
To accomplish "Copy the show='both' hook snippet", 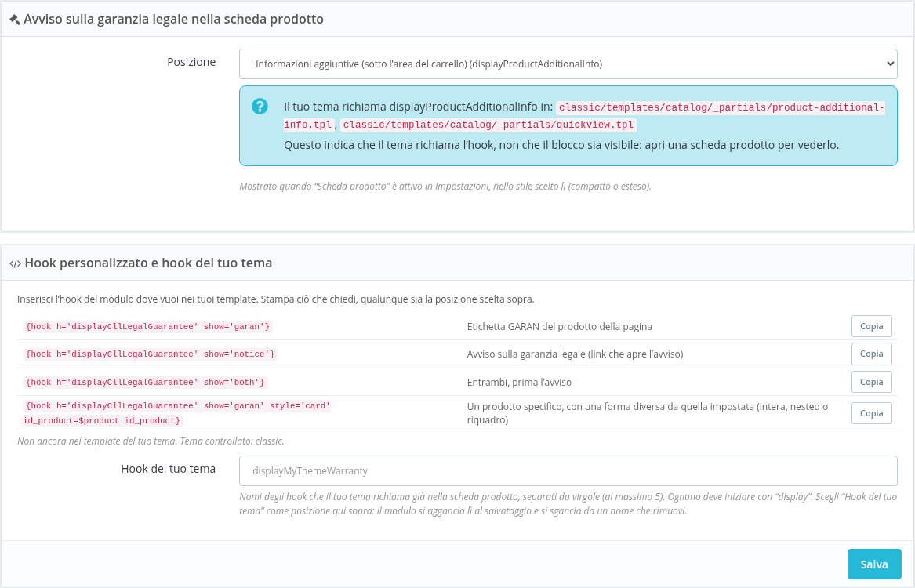I will pyautogui.click(x=871, y=382).
